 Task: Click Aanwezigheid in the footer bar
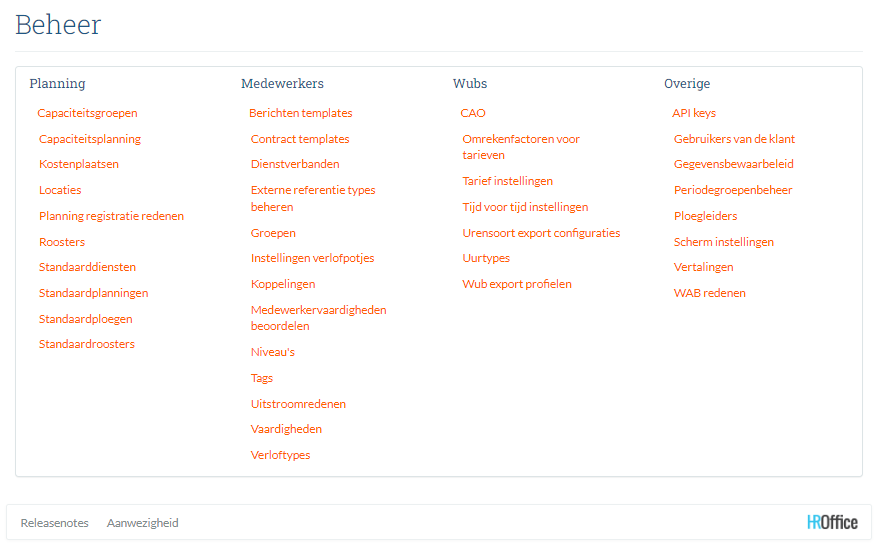pos(143,523)
